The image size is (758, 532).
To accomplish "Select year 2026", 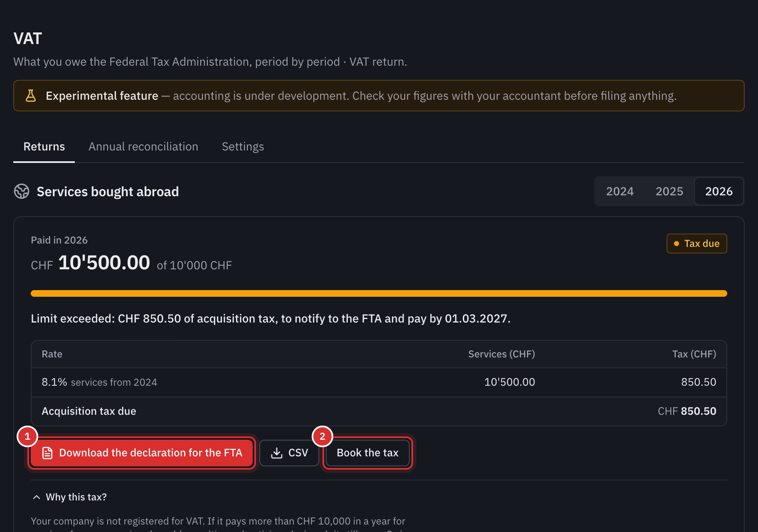I will [719, 191].
